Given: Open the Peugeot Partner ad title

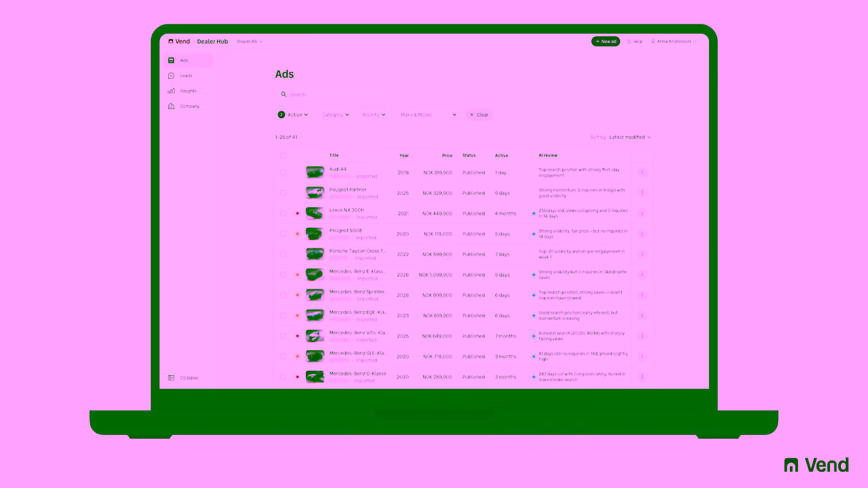Looking at the screenshot, I should (348, 190).
